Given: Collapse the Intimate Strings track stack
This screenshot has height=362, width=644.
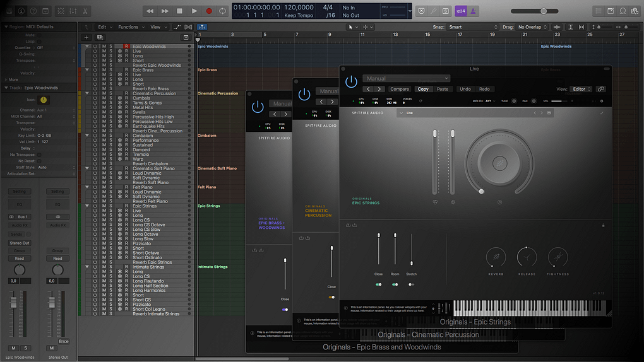Looking at the screenshot, I should (x=87, y=267).
